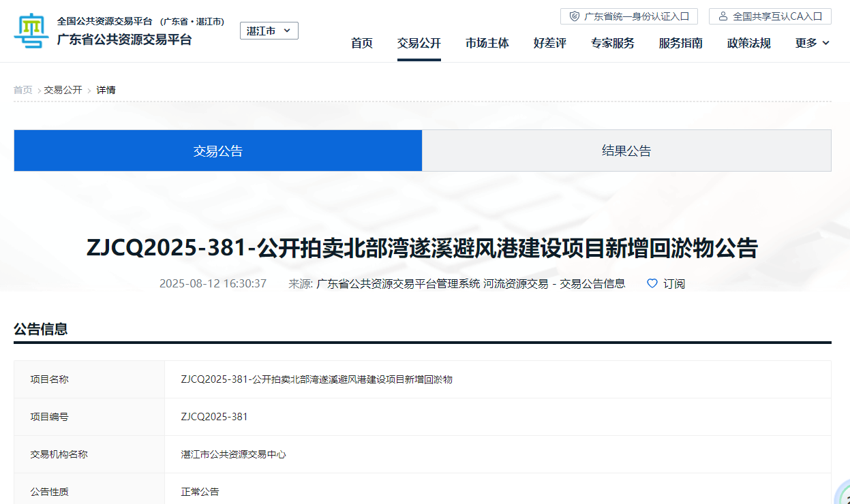850x504 pixels.
Task: Expand the 更多 navigation menu
Action: click(812, 43)
